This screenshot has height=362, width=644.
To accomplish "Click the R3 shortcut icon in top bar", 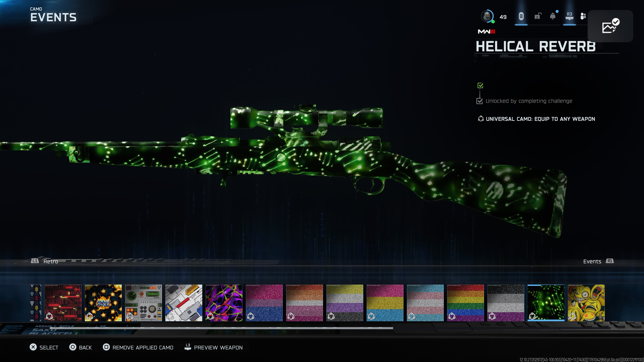I will pos(569,16).
